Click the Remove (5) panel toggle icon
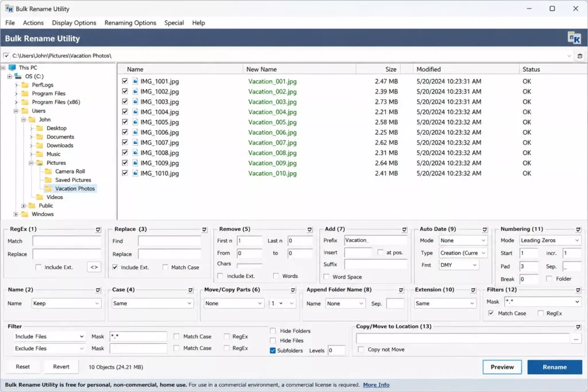 pos(310,230)
